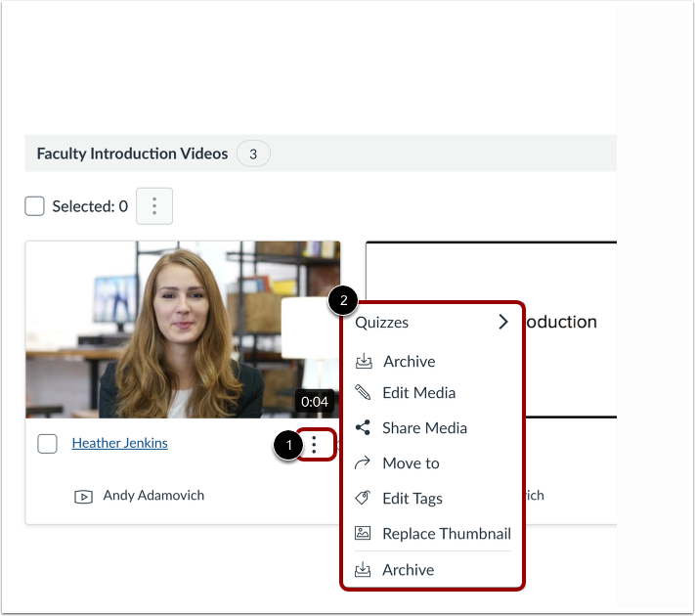The width and height of the screenshot is (695, 616).
Task: Click the tag icon for Edit Tags
Action: (x=363, y=498)
